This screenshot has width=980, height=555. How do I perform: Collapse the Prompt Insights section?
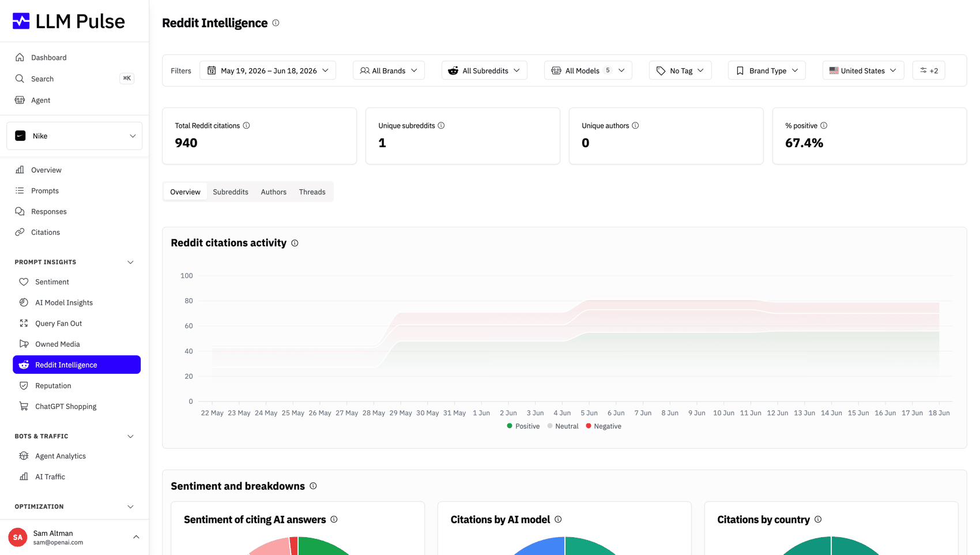coord(130,262)
